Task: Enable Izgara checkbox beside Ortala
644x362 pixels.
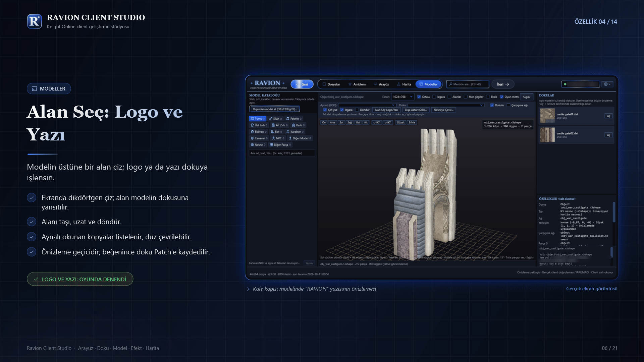Action: coord(434,97)
